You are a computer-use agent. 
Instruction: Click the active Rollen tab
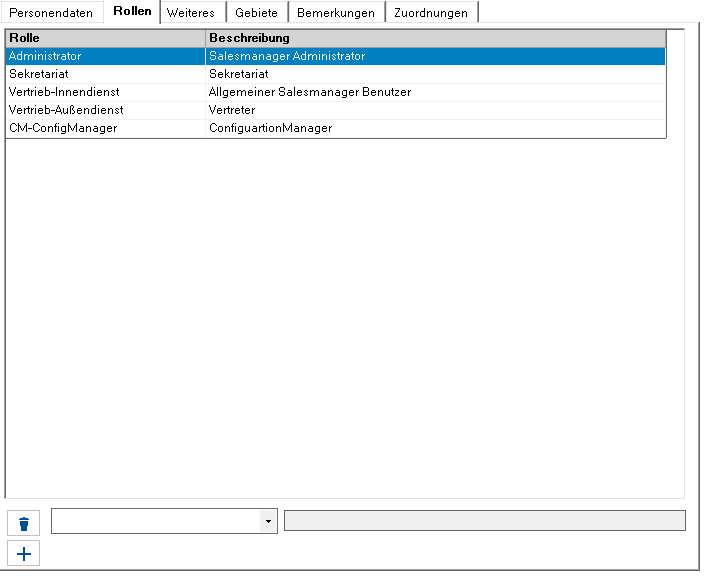tap(132, 11)
